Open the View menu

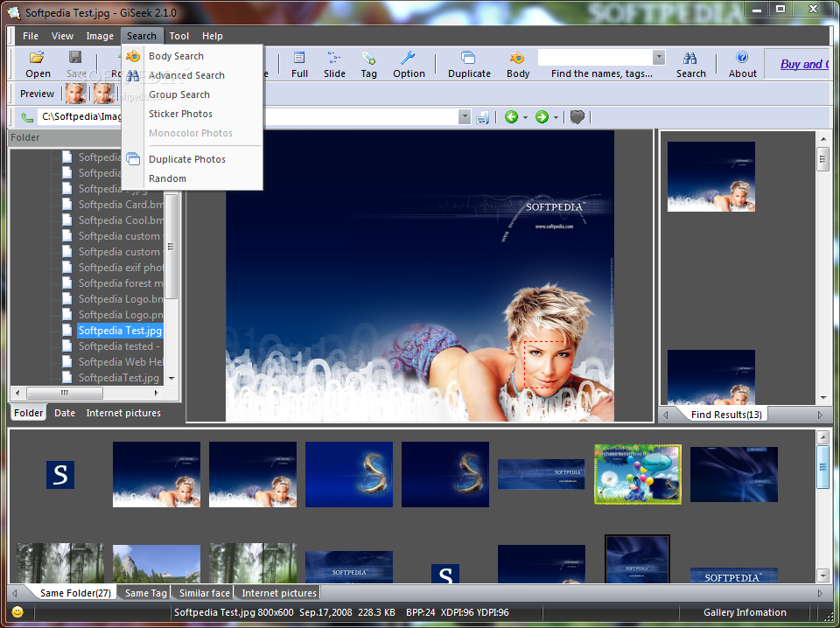point(62,36)
